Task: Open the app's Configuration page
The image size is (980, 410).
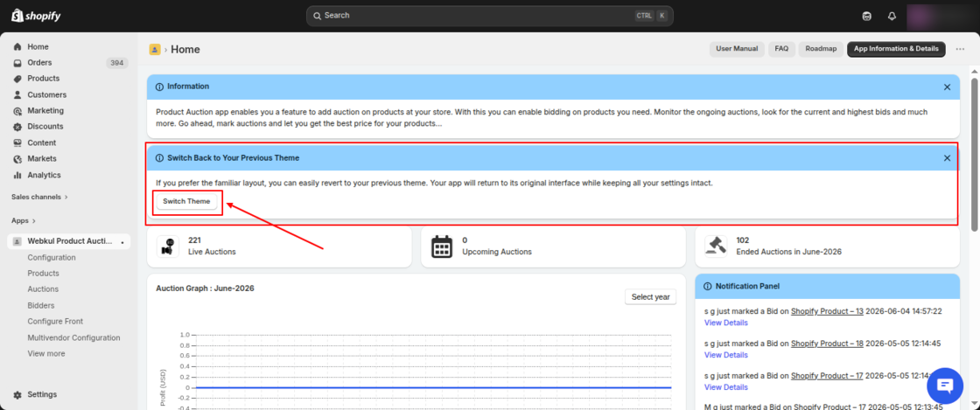Action: [x=52, y=257]
